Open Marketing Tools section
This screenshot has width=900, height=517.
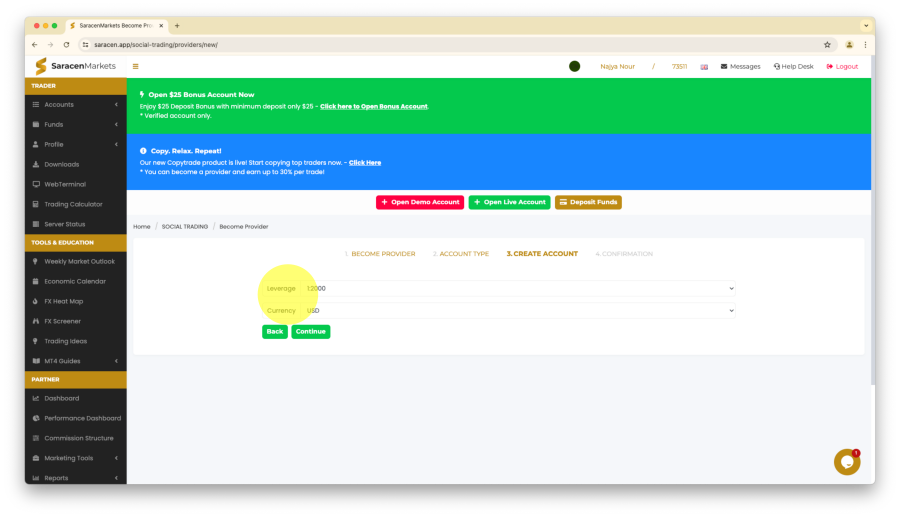pyautogui.click(x=75, y=458)
